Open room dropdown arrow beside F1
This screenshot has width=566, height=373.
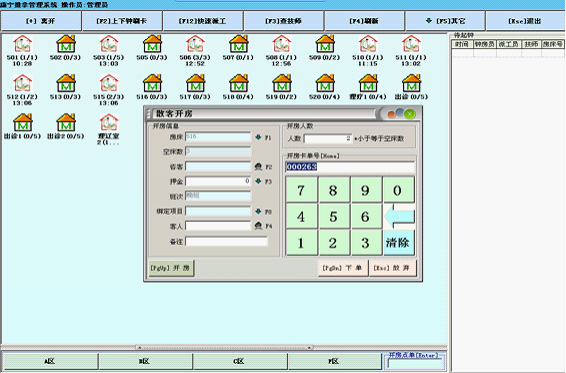pyautogui.click(x=258, y=137)
